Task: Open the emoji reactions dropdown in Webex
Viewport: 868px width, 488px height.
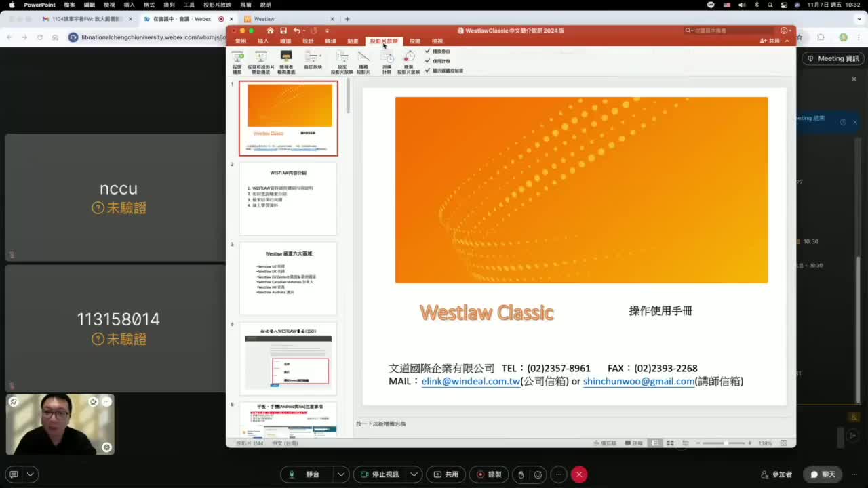Action: coord(538,474)
